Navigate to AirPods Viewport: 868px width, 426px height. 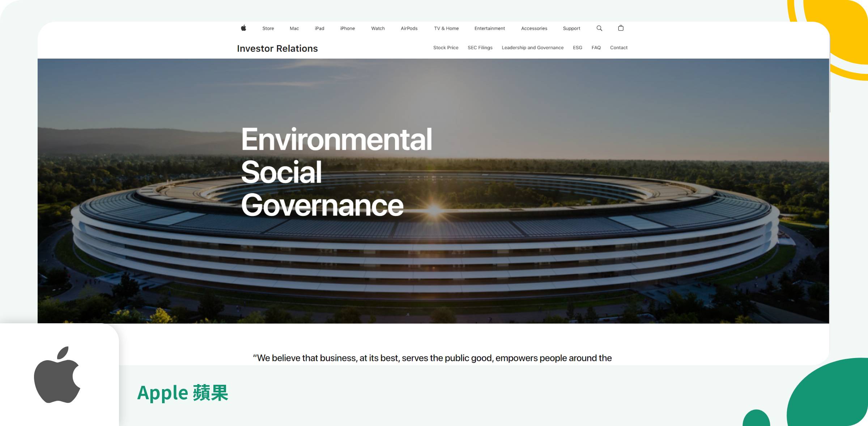(409, 29)
